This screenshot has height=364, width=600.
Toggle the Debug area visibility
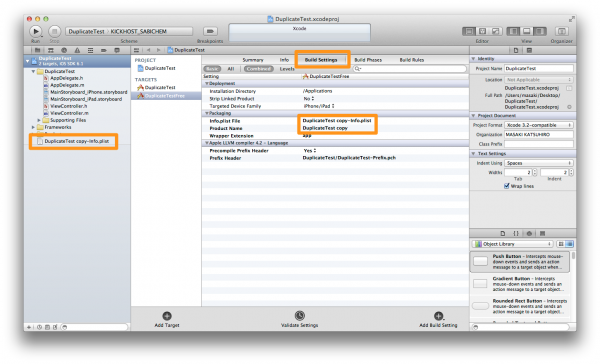click(527, 31)
